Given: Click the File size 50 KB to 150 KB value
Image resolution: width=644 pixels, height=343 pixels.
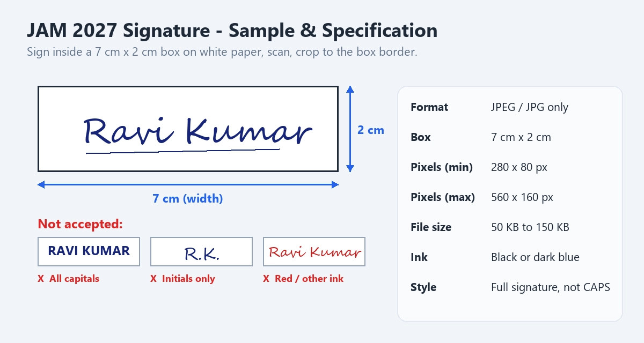Looking at the screenshot, I should pos(530,227).
